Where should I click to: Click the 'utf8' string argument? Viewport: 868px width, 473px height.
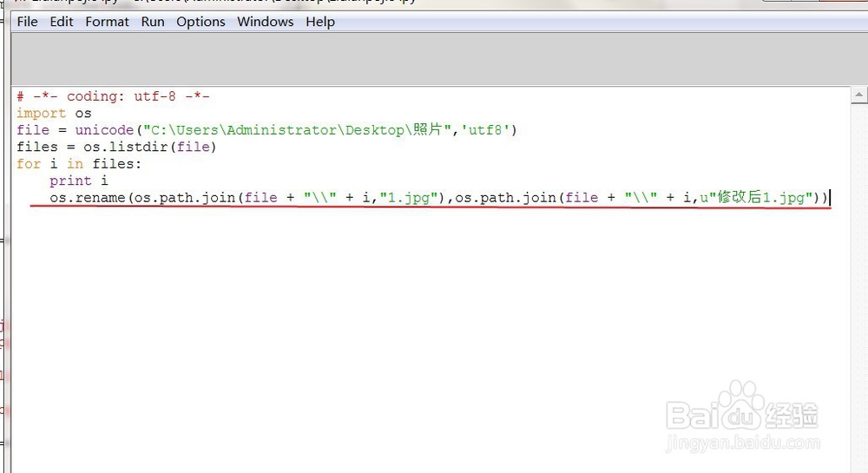485,130
